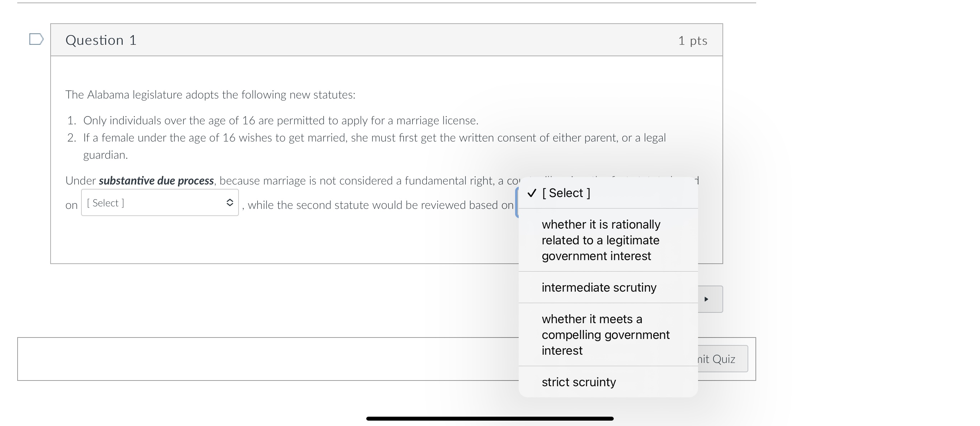
Task: Choose the intermediate scrutiny option
Action: coord(599,288)
